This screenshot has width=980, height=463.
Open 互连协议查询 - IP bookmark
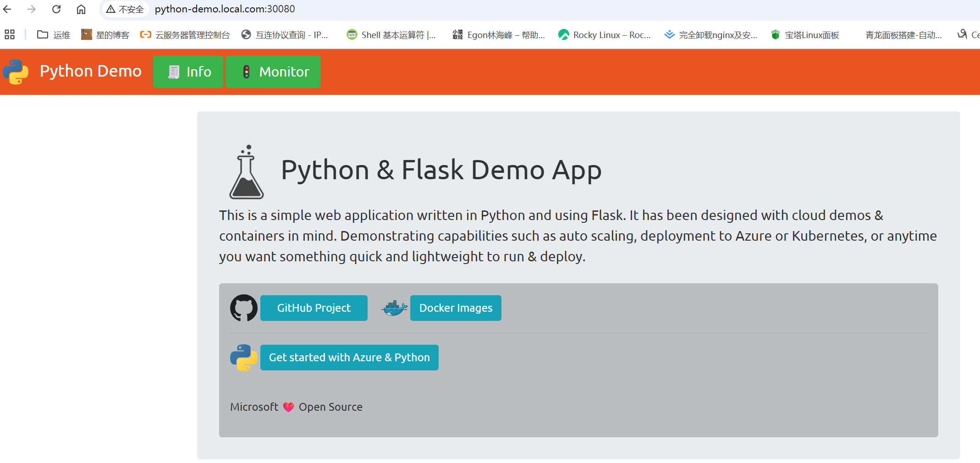pos(285,35)
